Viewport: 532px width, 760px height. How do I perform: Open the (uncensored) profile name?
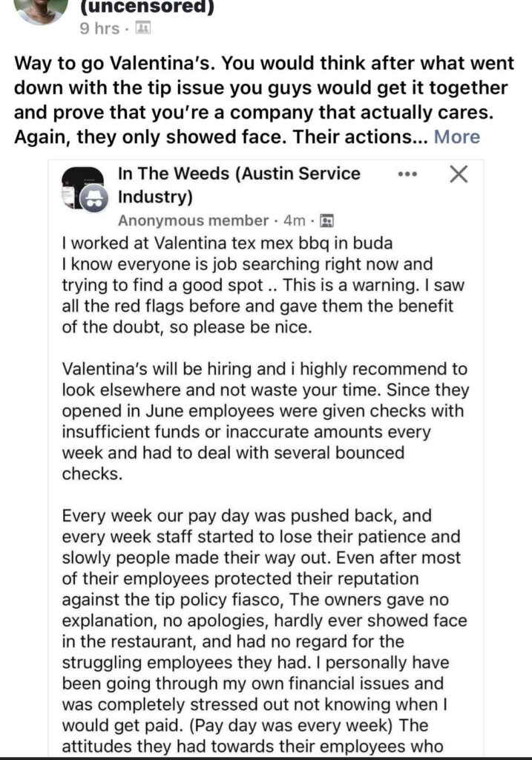point(146,7)
